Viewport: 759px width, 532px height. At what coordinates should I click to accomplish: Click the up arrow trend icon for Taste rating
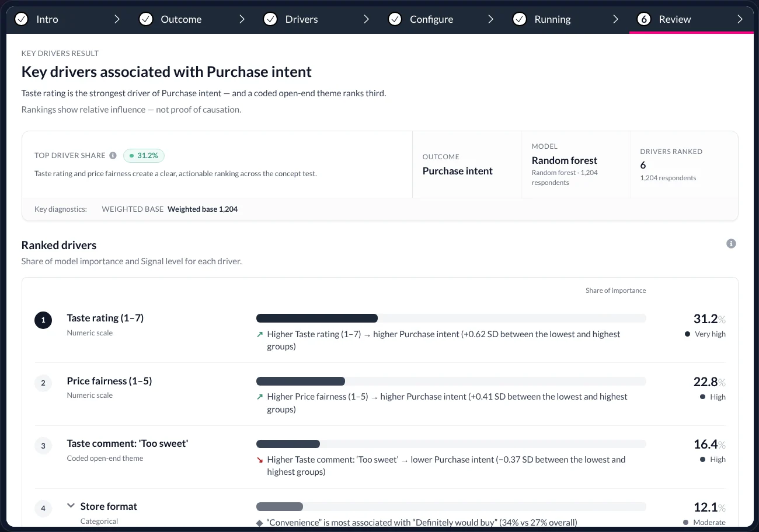pyautogui.click(x=260, y=335)
